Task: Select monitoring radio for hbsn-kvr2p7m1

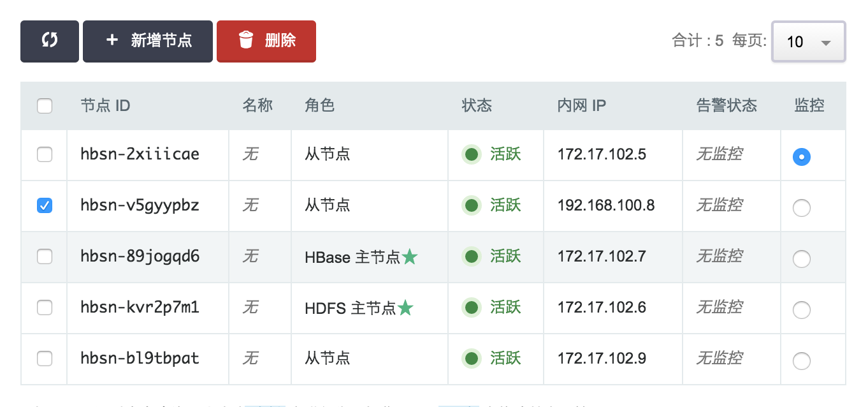Action: coord(801,310)
